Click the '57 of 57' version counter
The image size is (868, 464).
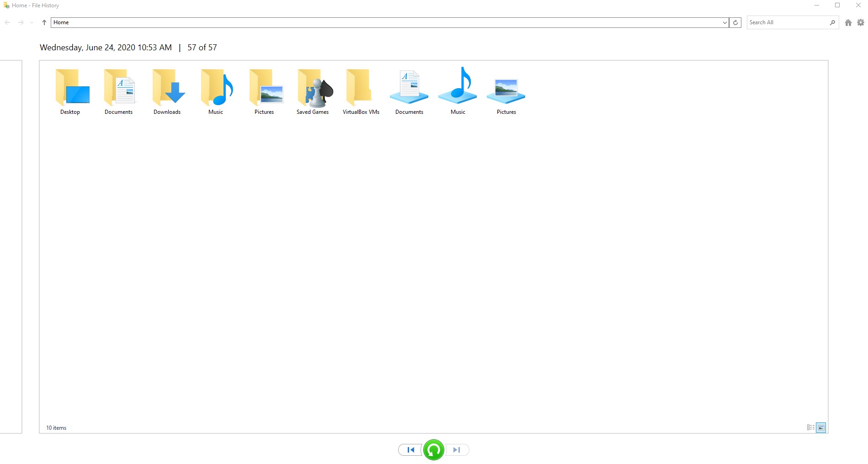pos(202,48)
